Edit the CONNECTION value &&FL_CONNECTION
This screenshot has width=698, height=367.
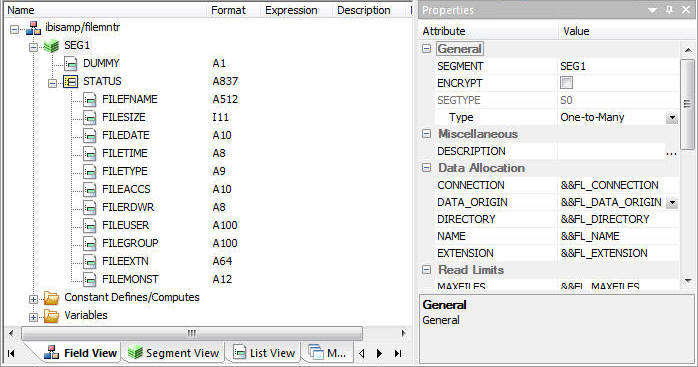[x=618, y=185]
